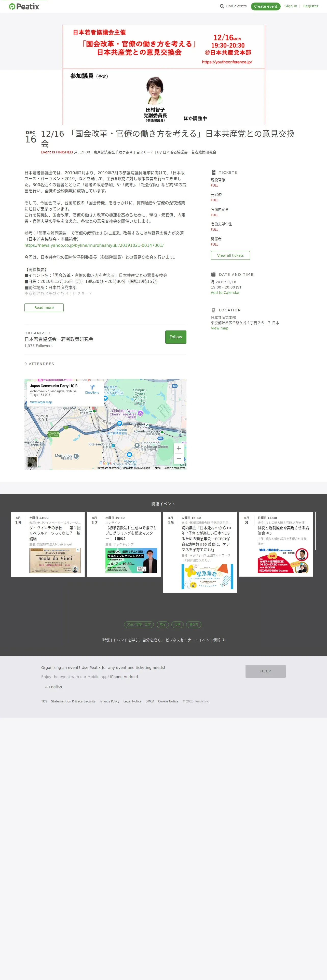Open the Register link
This screenshot has height=980, width=327.
pyautogui.click(x=311, y=6)
